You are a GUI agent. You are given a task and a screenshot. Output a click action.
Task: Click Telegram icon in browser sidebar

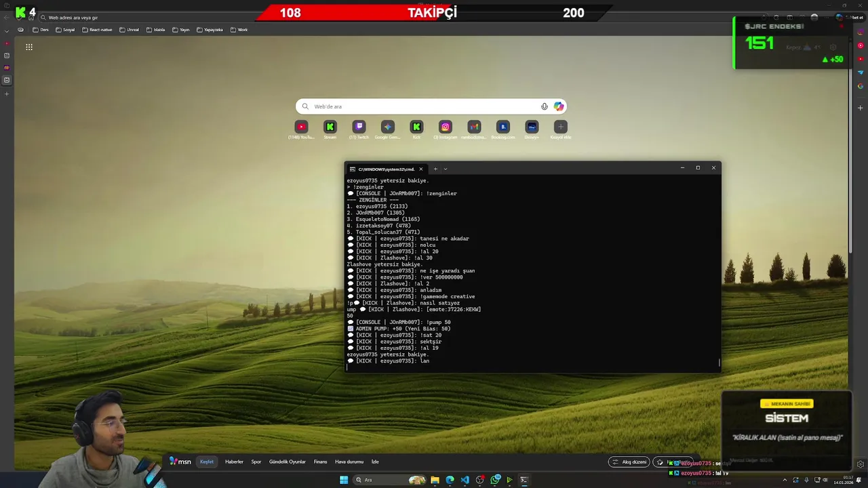[x=861, y=73]
